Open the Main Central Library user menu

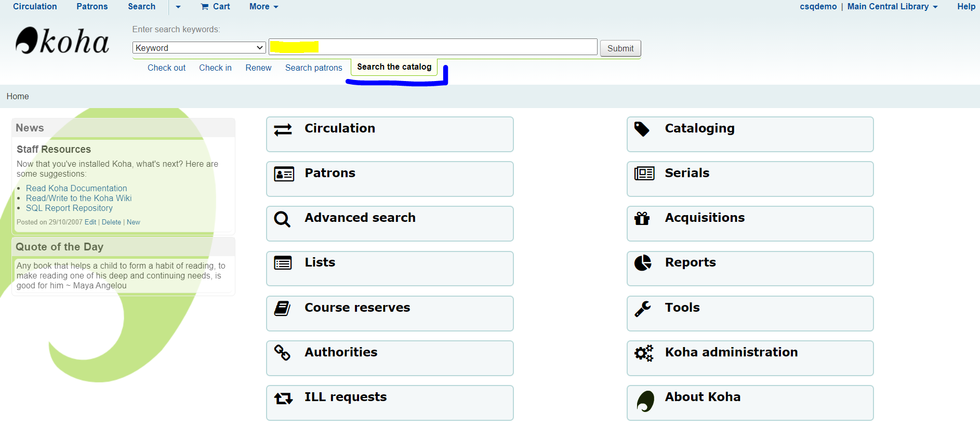pos(892,6)
